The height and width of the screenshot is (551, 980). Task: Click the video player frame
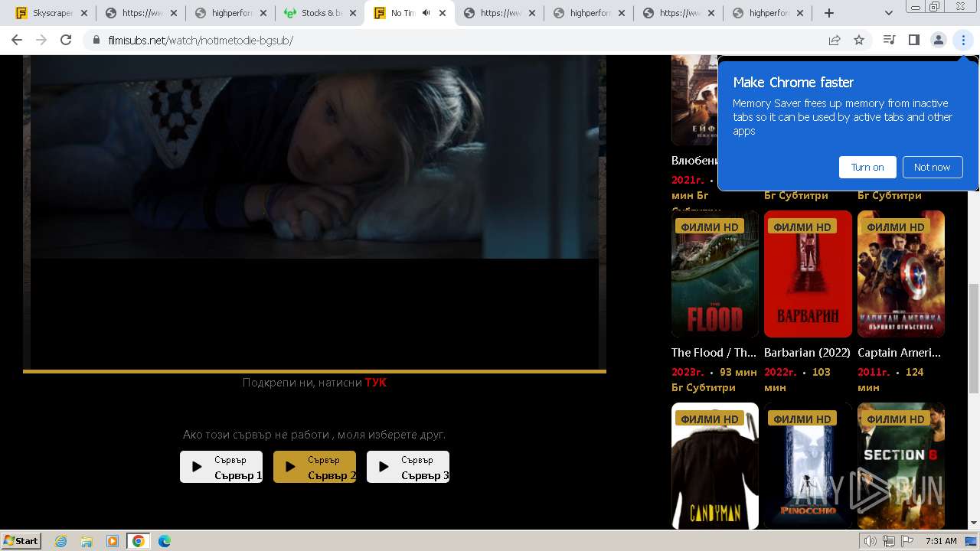click(315, 213)
